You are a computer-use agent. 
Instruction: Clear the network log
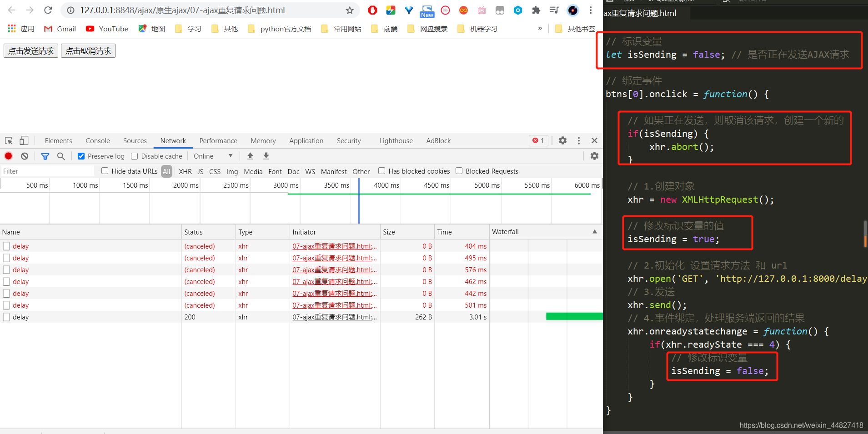click(25, 156)
